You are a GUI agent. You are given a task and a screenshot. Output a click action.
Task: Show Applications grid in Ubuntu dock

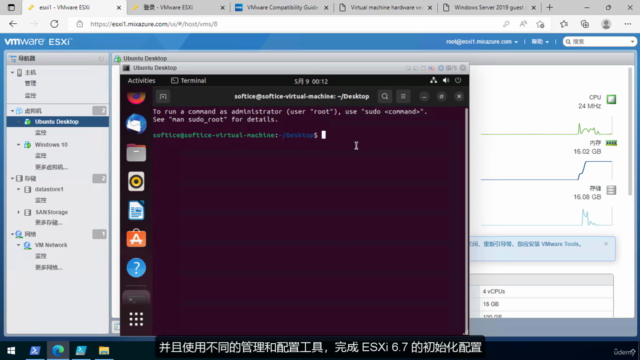point(136,319)
